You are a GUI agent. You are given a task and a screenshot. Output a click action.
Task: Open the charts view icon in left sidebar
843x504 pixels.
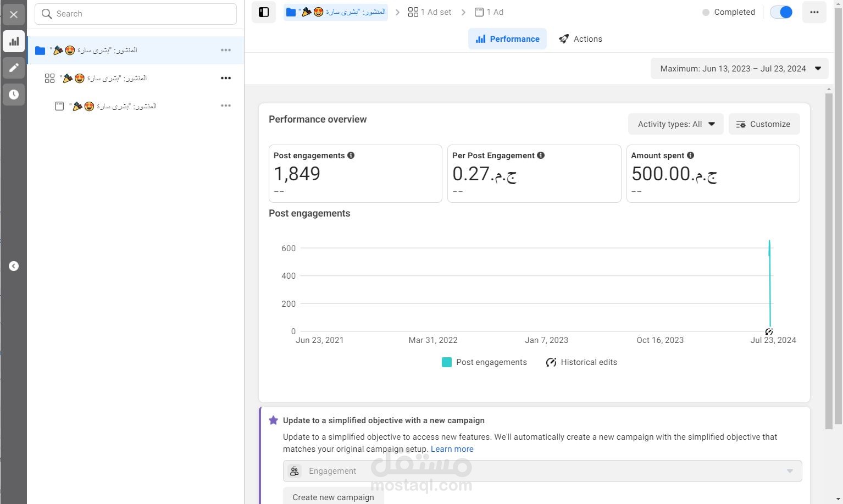[14, 41]
